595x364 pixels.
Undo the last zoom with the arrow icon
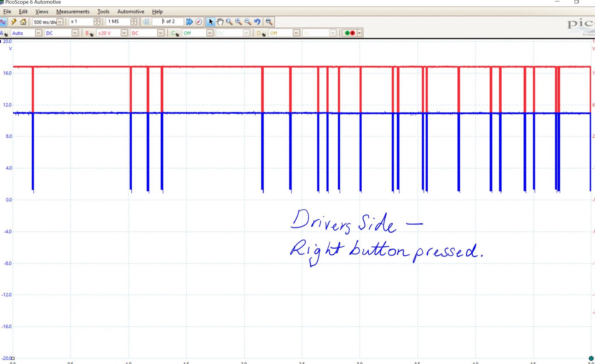[257, 22]
